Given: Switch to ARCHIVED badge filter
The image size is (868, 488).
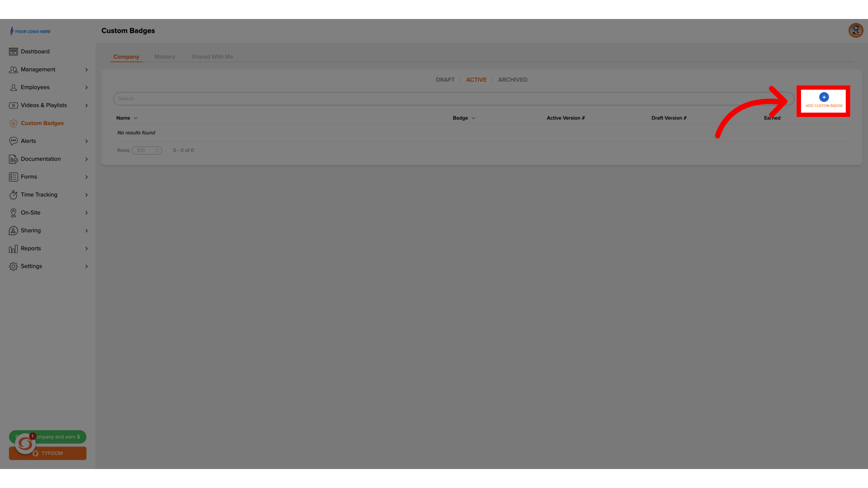Looking at the screenshot, I should 512,80.
